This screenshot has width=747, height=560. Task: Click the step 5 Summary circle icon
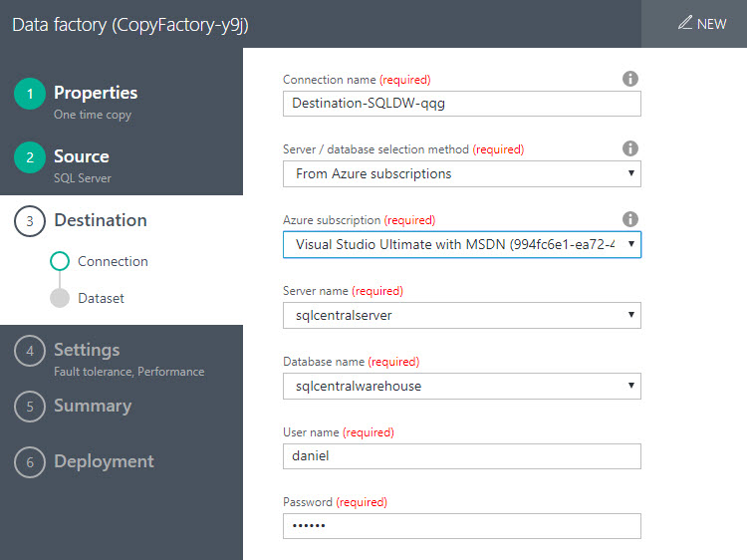point(30,407)
